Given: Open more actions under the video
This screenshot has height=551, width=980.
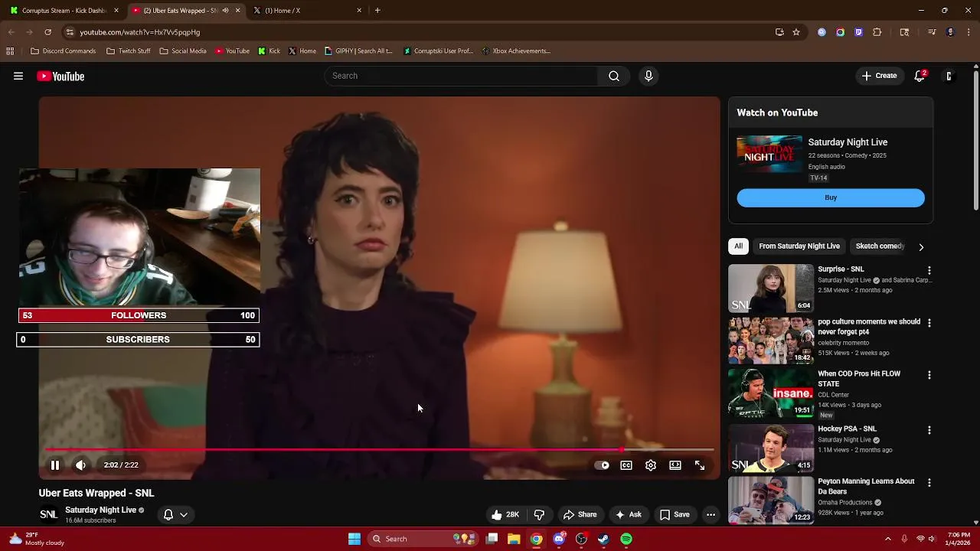Looking at the screenshot, I should pyautogui.click(x=710, y=514).
